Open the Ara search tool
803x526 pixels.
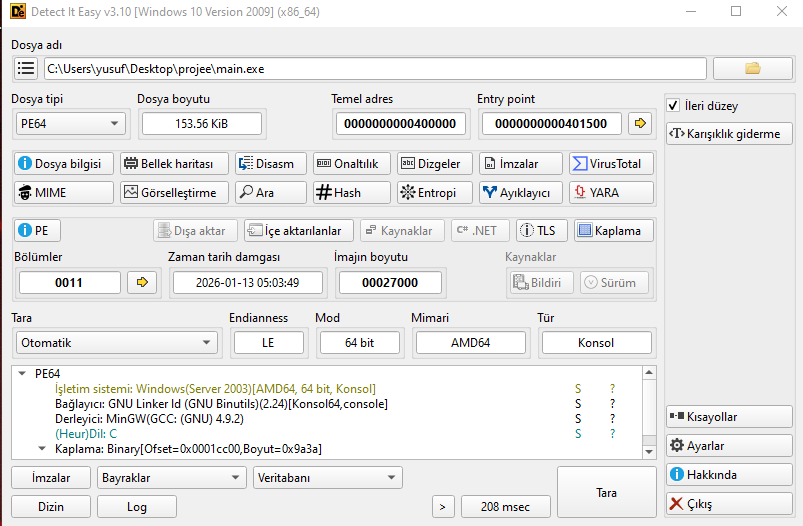[271, 193]
